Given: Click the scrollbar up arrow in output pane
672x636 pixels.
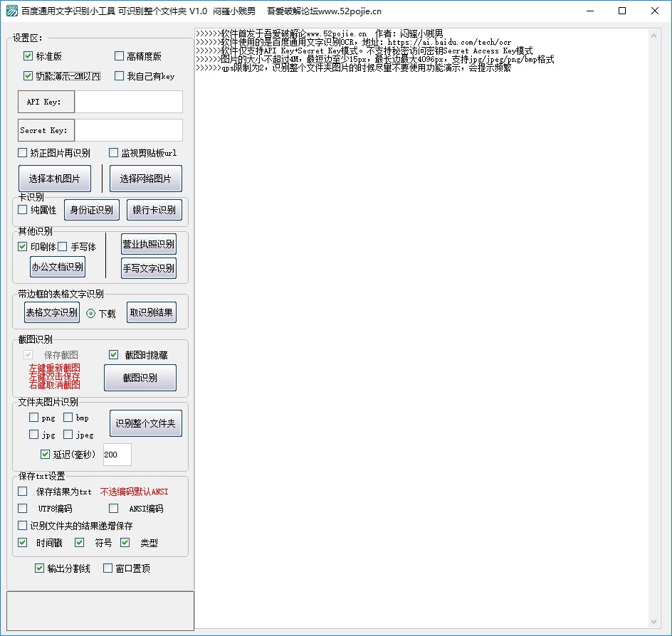Looking at the screenshot, I should [653, 36].
